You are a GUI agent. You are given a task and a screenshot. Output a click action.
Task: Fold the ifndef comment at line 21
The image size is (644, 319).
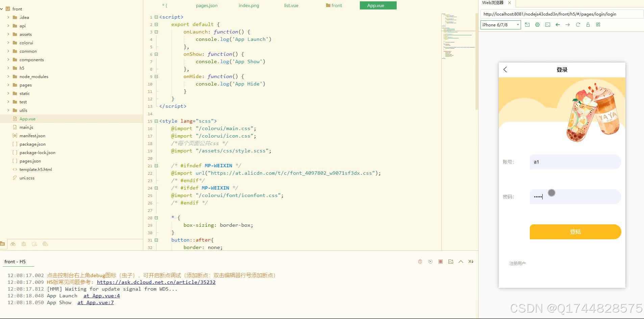click(x=156, y=166)
